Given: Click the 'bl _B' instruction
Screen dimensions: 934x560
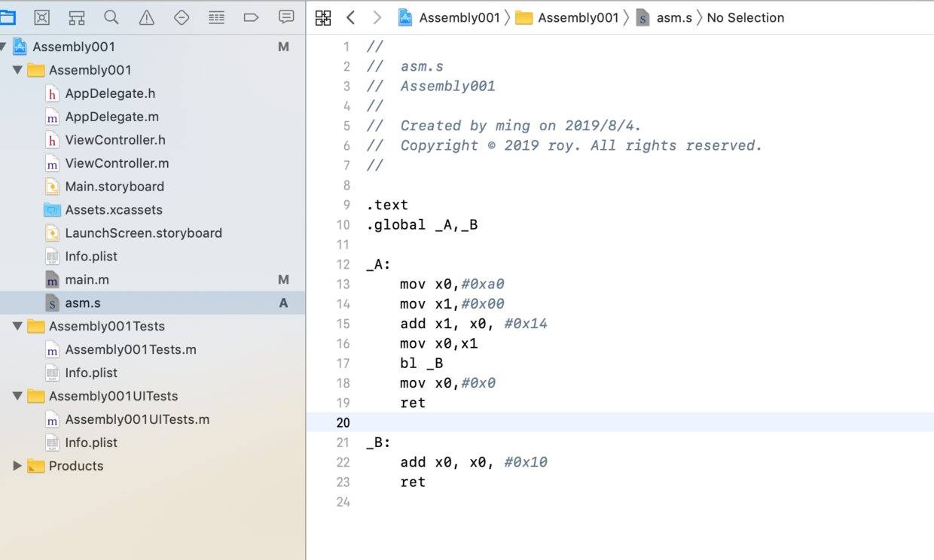Looking at the screenshot, I should [422, 364].
